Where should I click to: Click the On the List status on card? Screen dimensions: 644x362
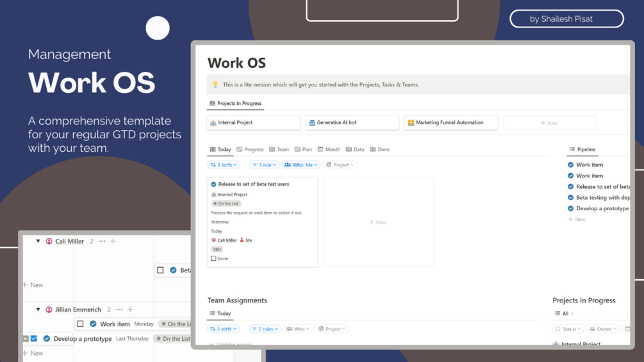click(226, 204)
